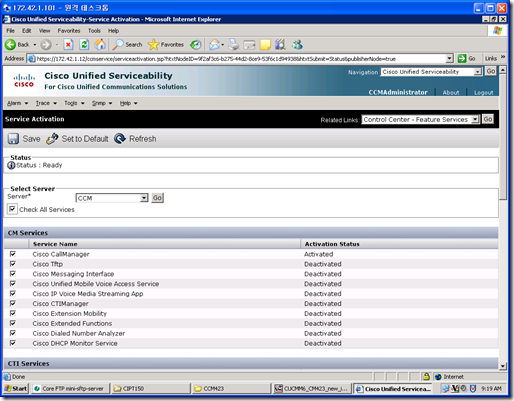This screenshot has height=401, width=514.
Task: Open the View menu
Action: (44, 31)
